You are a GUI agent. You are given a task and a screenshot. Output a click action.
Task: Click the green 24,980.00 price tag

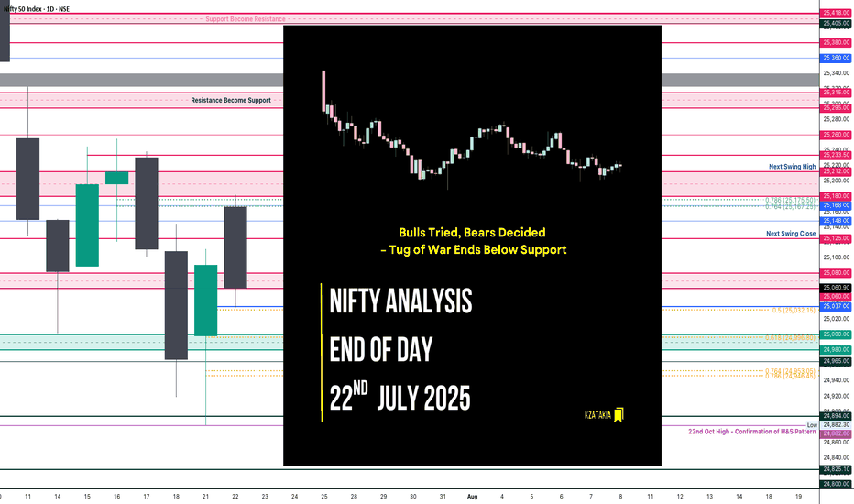tap(836, 350)
